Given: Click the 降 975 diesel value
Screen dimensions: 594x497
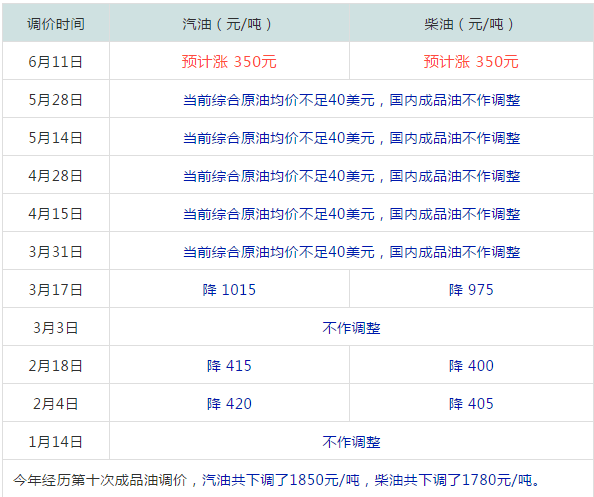Looking at the screenshot, I should [x=471, y=290].
